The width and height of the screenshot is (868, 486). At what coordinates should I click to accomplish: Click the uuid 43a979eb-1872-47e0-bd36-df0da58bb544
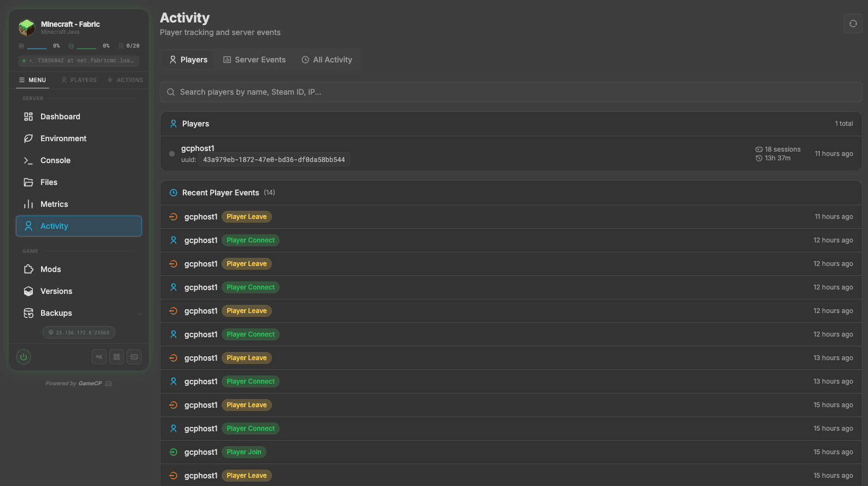click(274, 160)
